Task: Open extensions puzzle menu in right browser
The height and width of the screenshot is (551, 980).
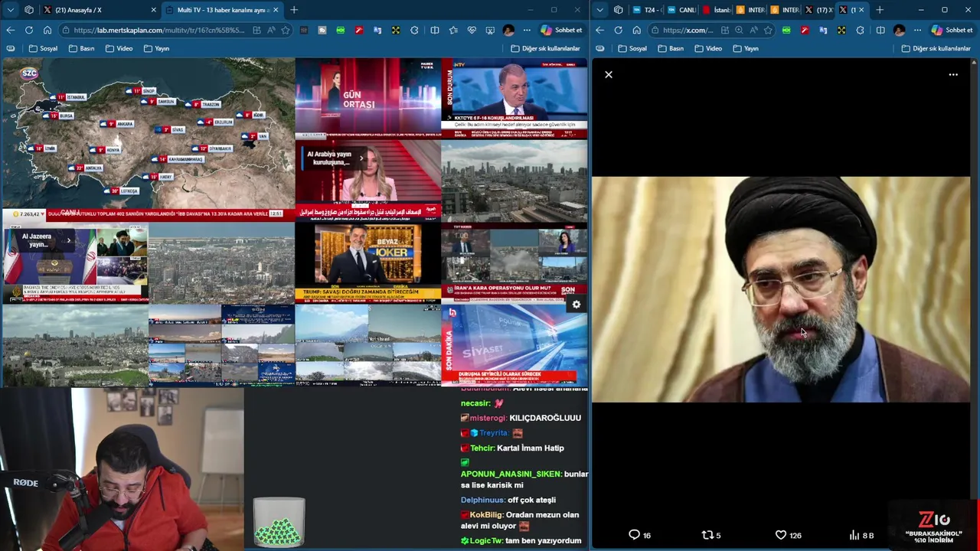Action: 860,30
